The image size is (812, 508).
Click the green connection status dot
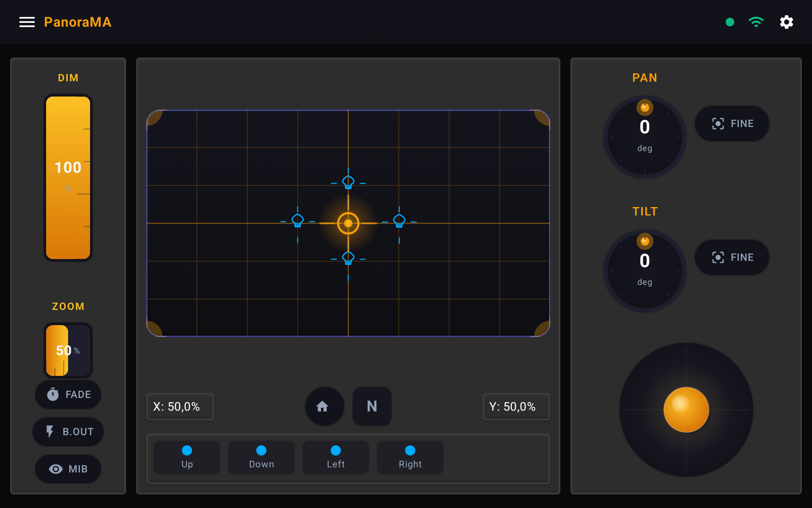pos(730,22)
